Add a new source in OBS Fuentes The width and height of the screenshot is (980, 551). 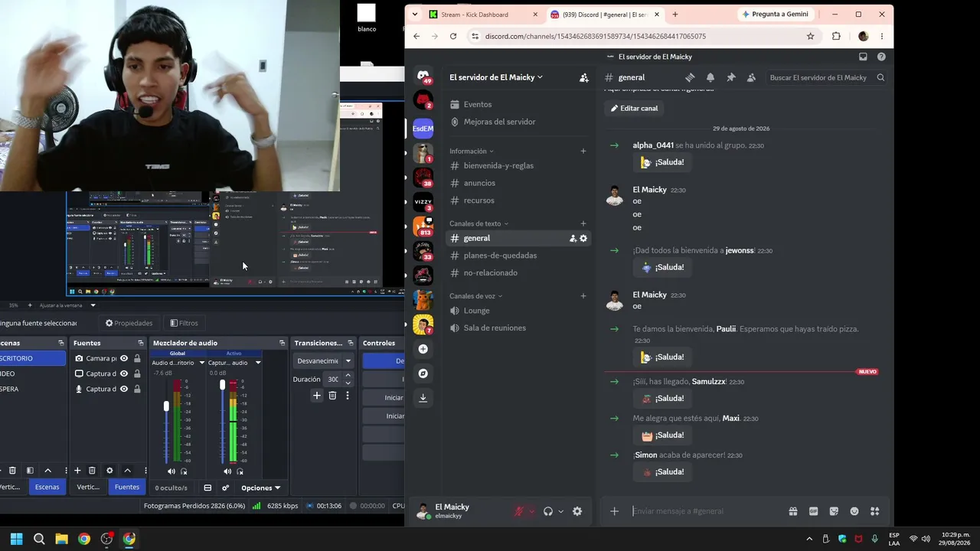(77, 471)
